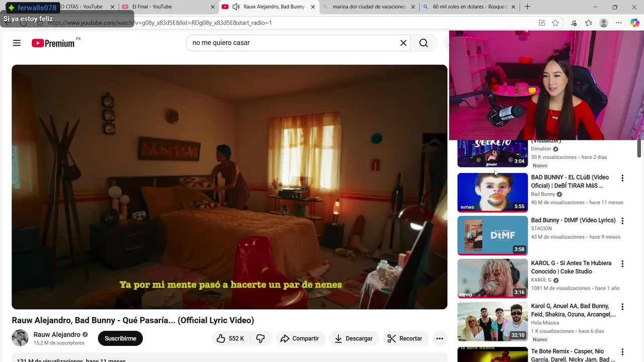Open the Copilot sidebar icon
The height and width of the screenshot is (362, 644).
(x=635, y=23)
